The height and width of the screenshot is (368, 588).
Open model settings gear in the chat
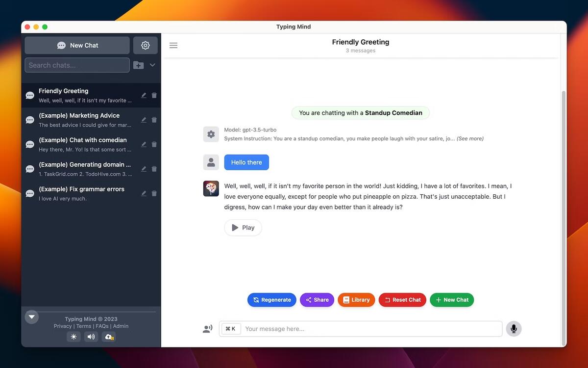[x=211, y=134]
